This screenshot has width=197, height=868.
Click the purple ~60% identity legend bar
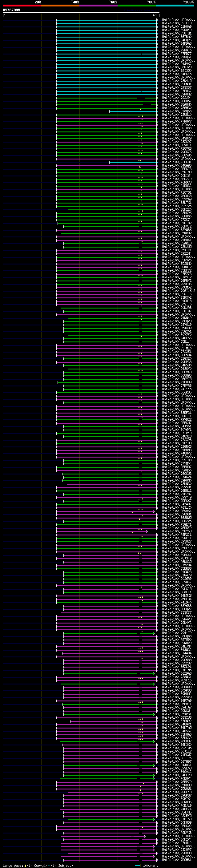tap(98, 6)
